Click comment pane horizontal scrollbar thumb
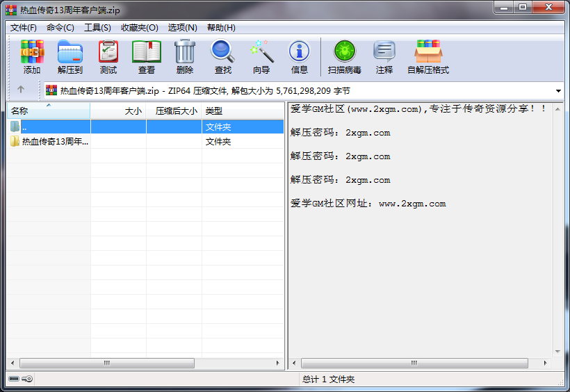This screenshot has width=570, height=392. [x=414, y=363]
